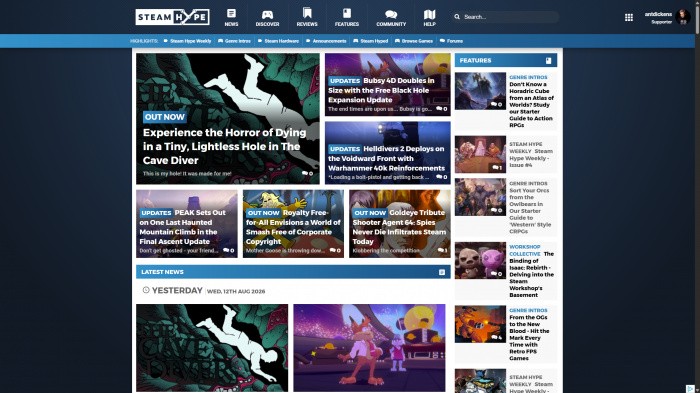
Task: Click the Latest News header icon
Action: pyautogui.click(x=442, y=272)
